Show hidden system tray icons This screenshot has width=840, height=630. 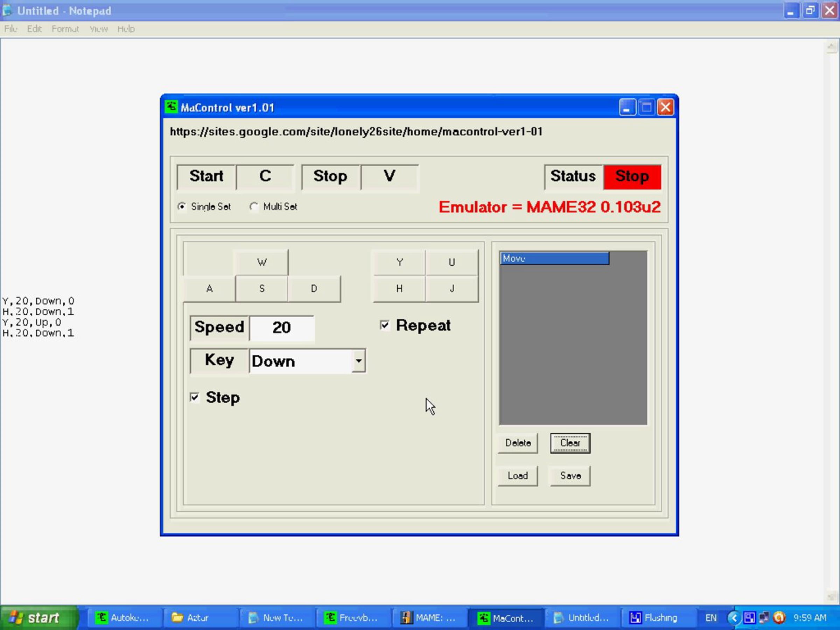coord(734,618)
